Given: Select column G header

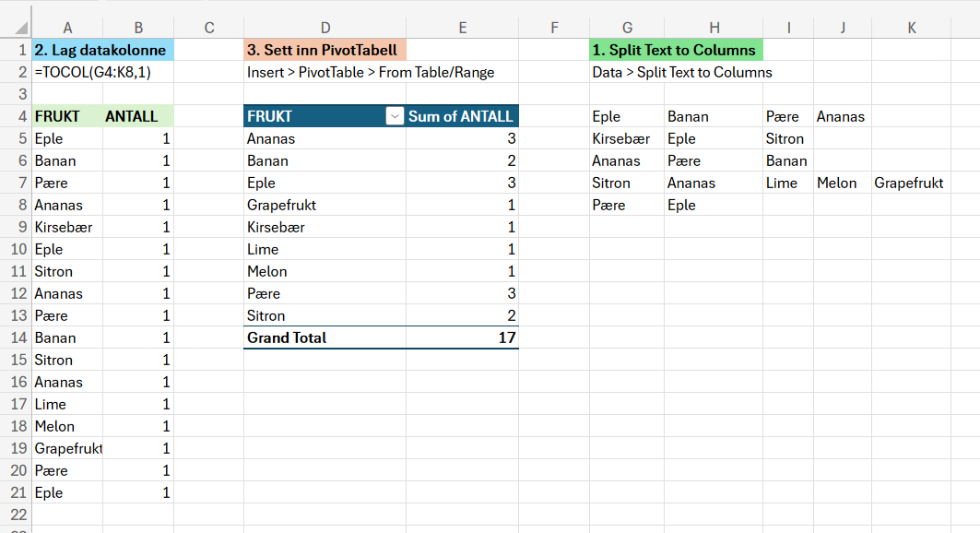Looking at the screenshot, I should 627,28.
